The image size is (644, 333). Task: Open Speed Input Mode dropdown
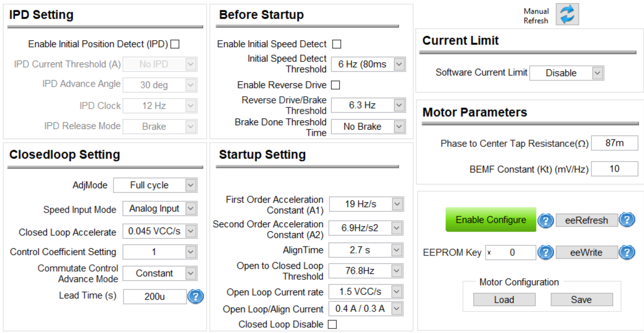[x=160, y=208]
